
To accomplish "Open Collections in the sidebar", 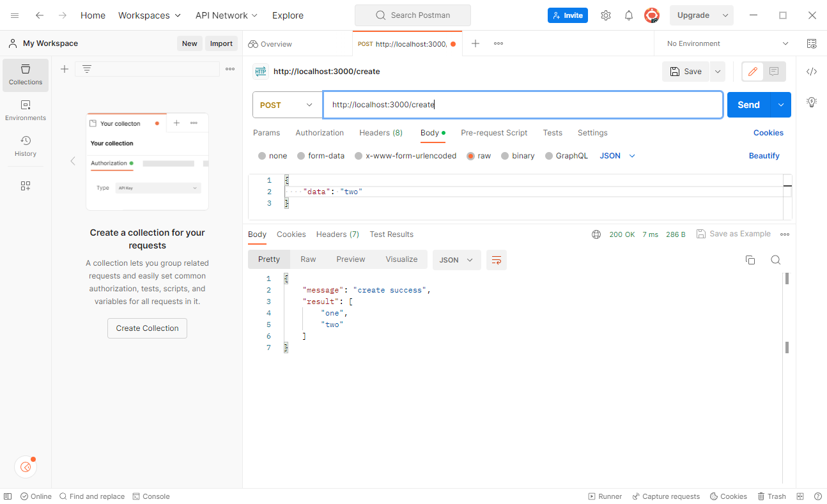I will [26, 75].
